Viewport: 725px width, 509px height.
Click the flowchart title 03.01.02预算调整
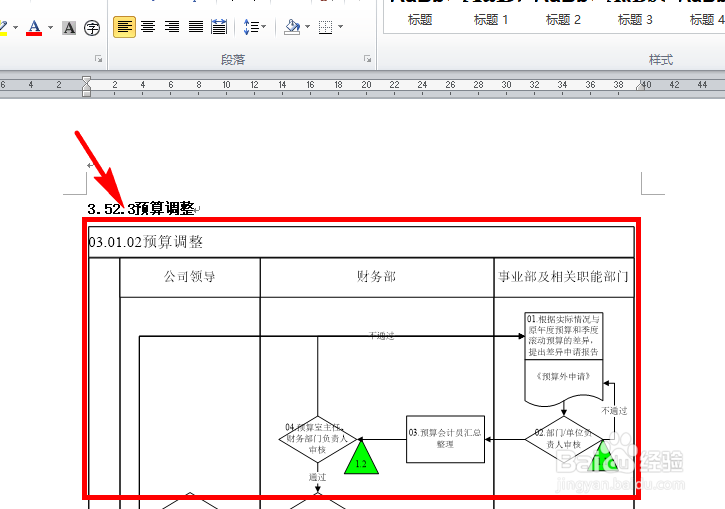click(x=146, y=242)
